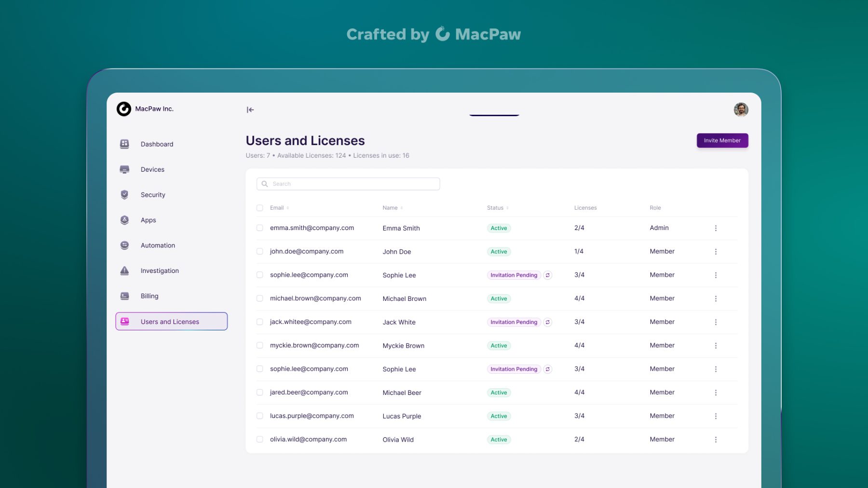
Task: Open the user profile avatar
Action: click(x=741, y=110)
